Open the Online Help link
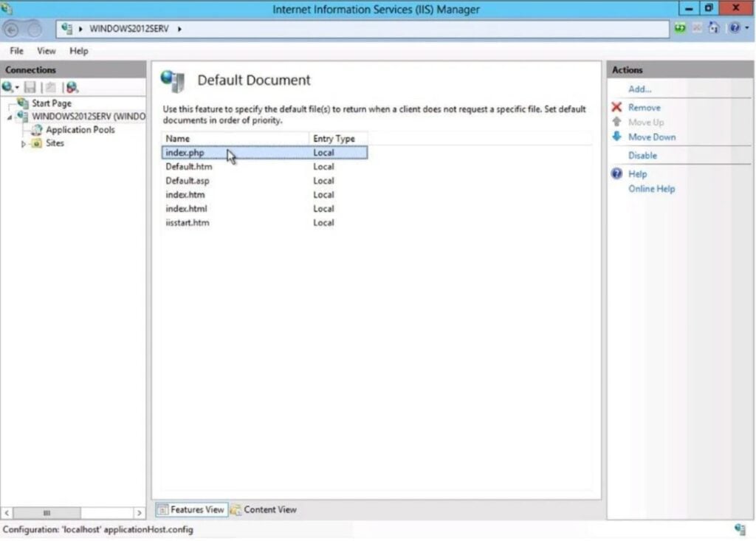Image resolution: width=756 pixels, height=541 pixels. pos(651,188)
